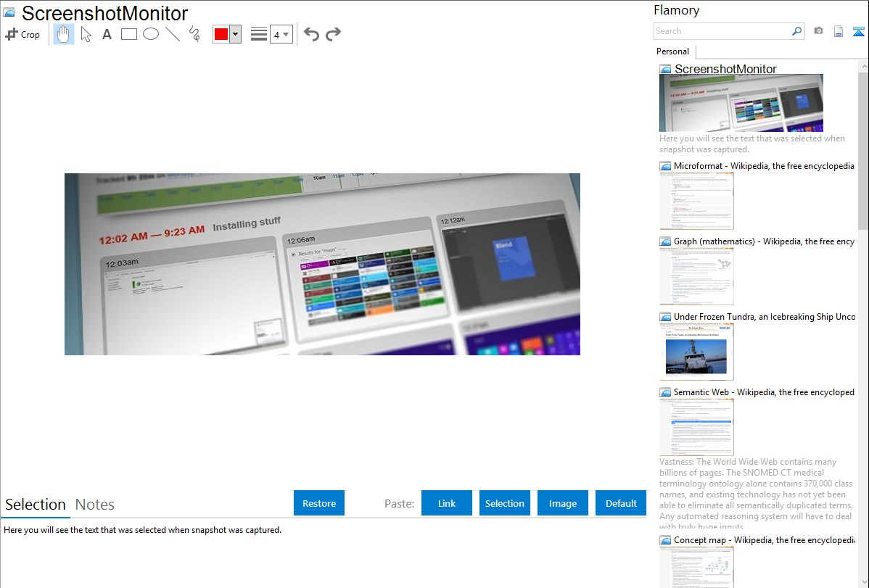The height and width of the screenshot is (588, 869).
Task: Click the magnifying glass search icon
Action: pyautogui.click(x=797, y=31)
